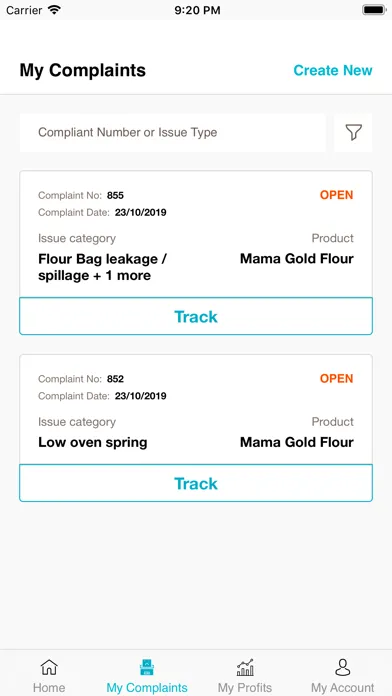The width and height of the screenshot is (392, 696).
Task: Focus the Compliant Number or Issue Type field
Action: [x=173, y=132]
